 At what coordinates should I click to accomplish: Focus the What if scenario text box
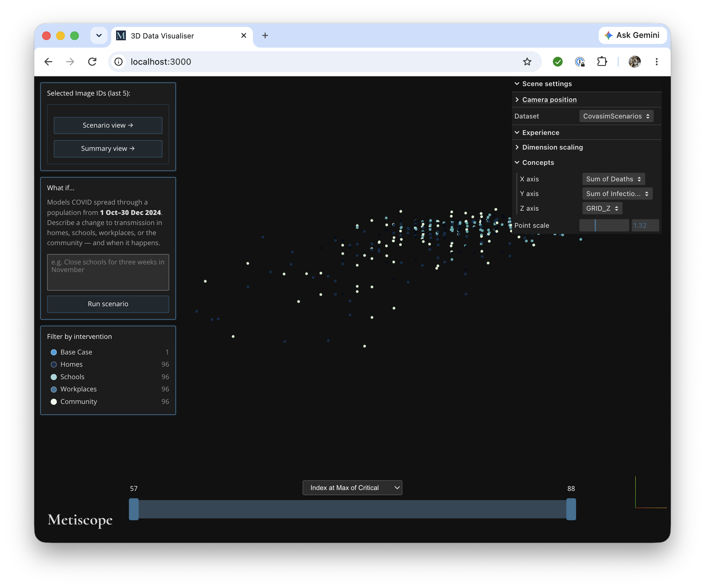pyautogui.click(x=108, y=272)
